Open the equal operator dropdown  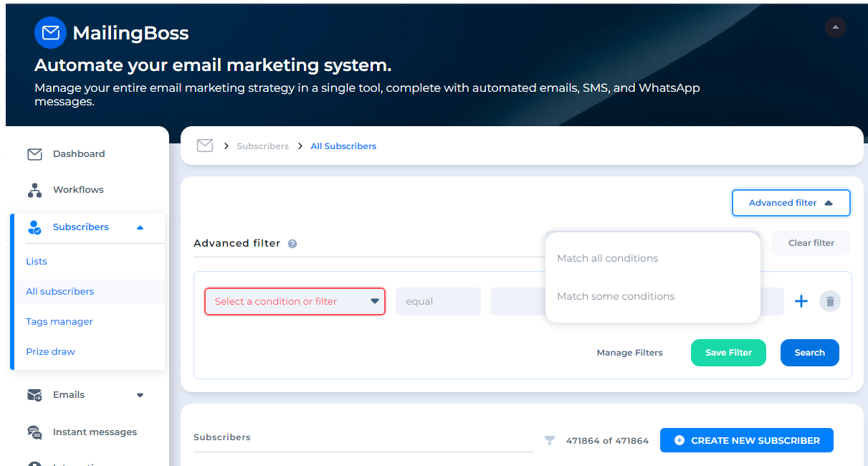coord(438,302)
